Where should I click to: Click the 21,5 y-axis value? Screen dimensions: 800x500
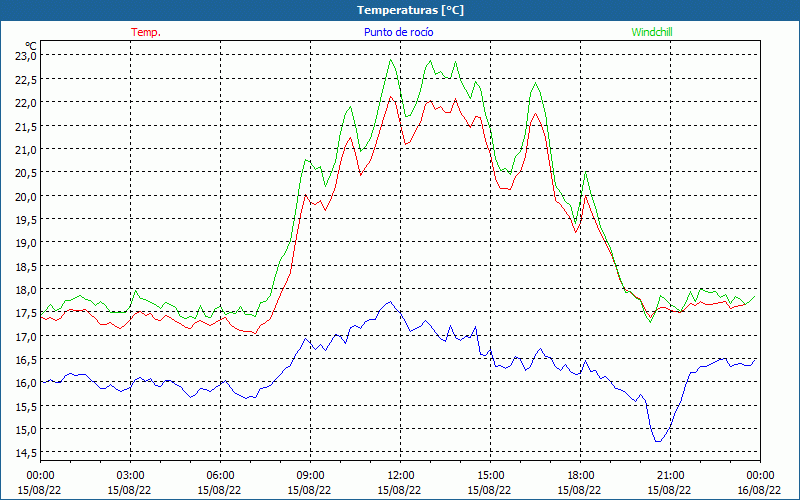[x=26, y=126]
